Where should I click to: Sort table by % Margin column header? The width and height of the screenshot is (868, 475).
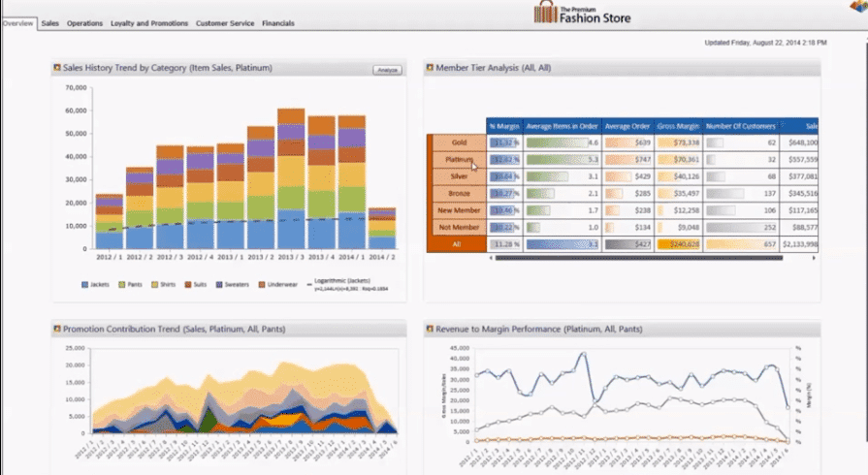504,126
